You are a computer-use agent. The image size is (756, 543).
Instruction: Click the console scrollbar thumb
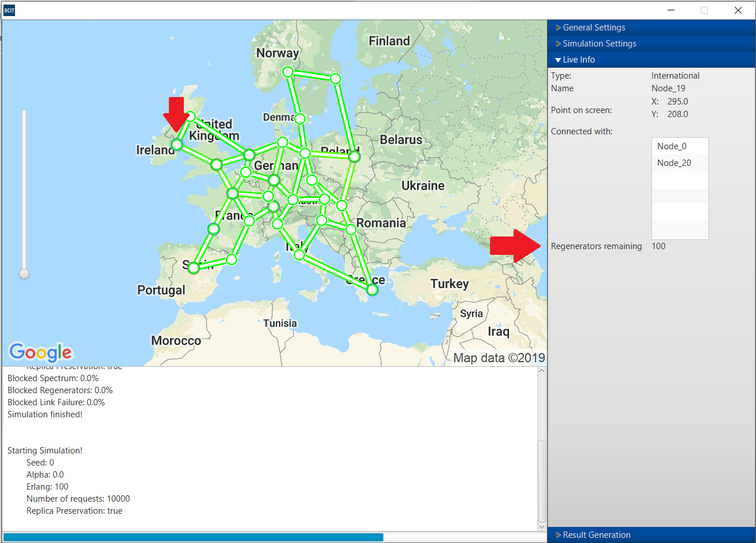click(542, 480)
